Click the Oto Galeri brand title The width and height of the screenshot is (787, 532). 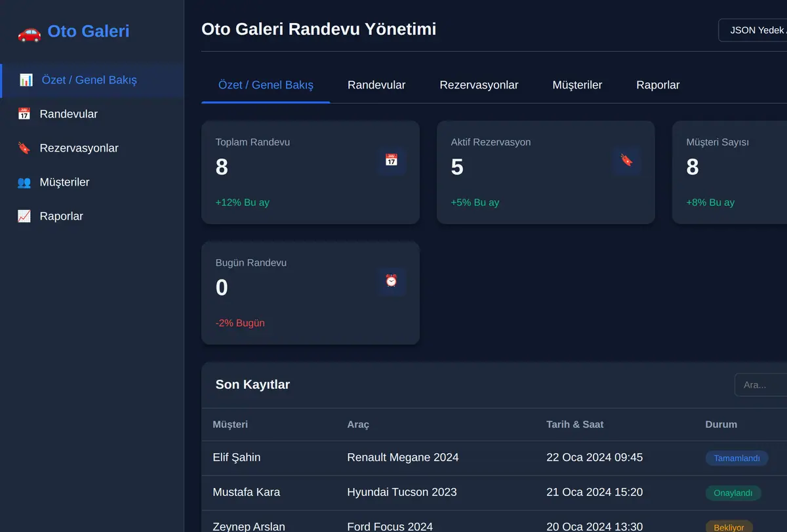pyautogui.click(x=89, y=31)
